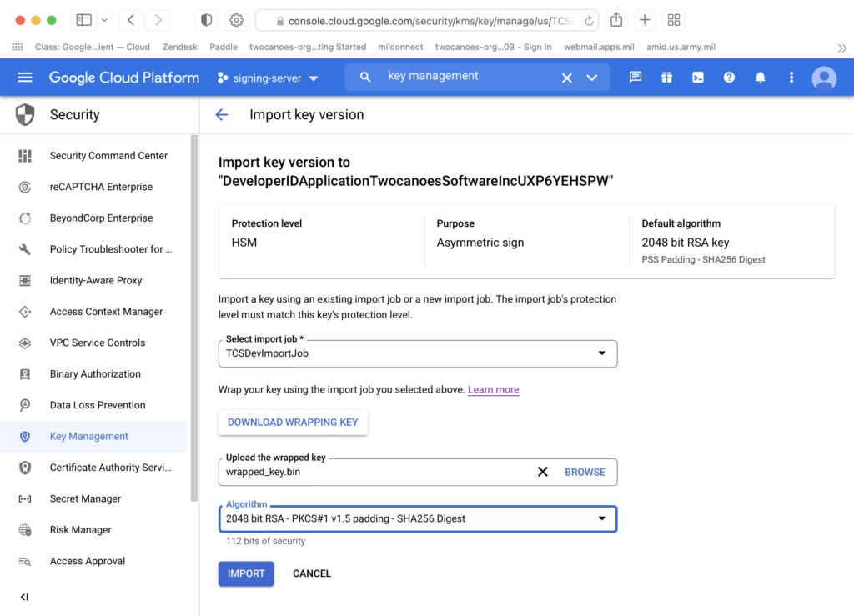Image resolution: width=854 pixels, height=616 pixels.
Task: Open the Learn more link
Action: click(494, 389)
